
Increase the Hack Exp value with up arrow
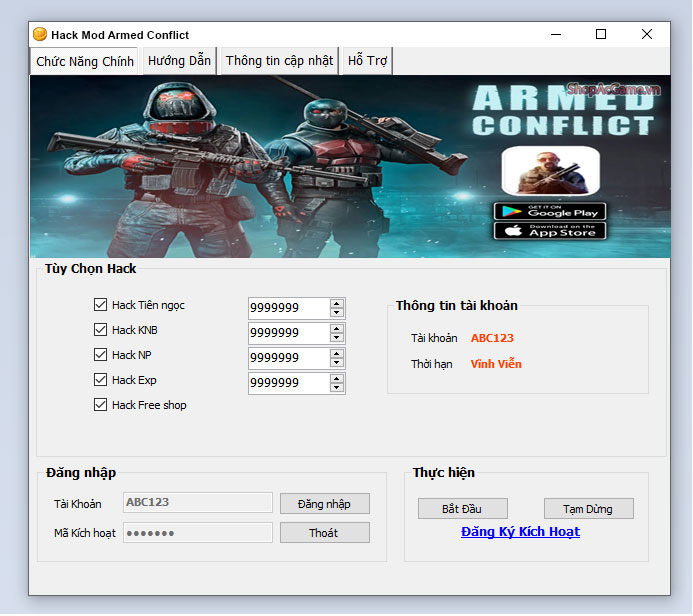337,379
